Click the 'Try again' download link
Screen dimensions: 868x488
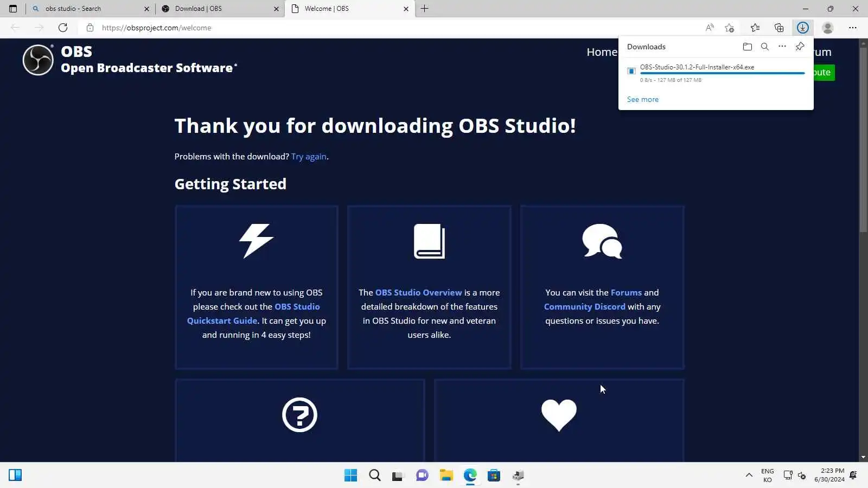tap(309, 156)
